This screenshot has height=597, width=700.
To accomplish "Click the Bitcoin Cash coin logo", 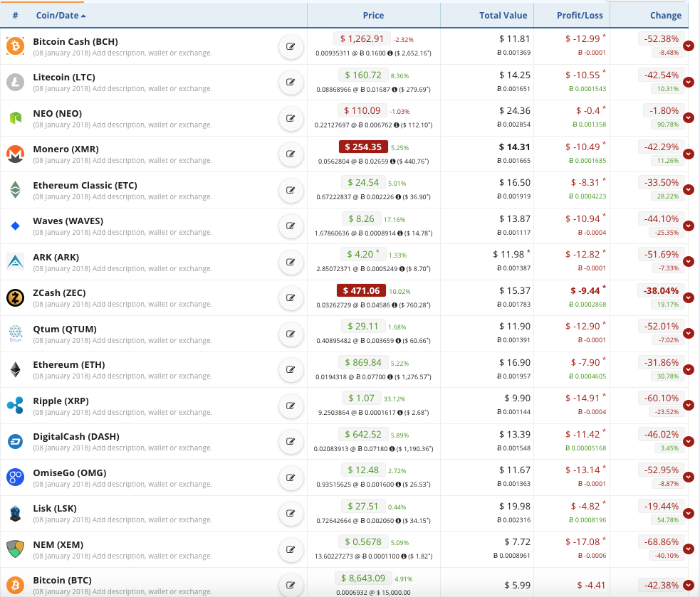I will 15,46.
